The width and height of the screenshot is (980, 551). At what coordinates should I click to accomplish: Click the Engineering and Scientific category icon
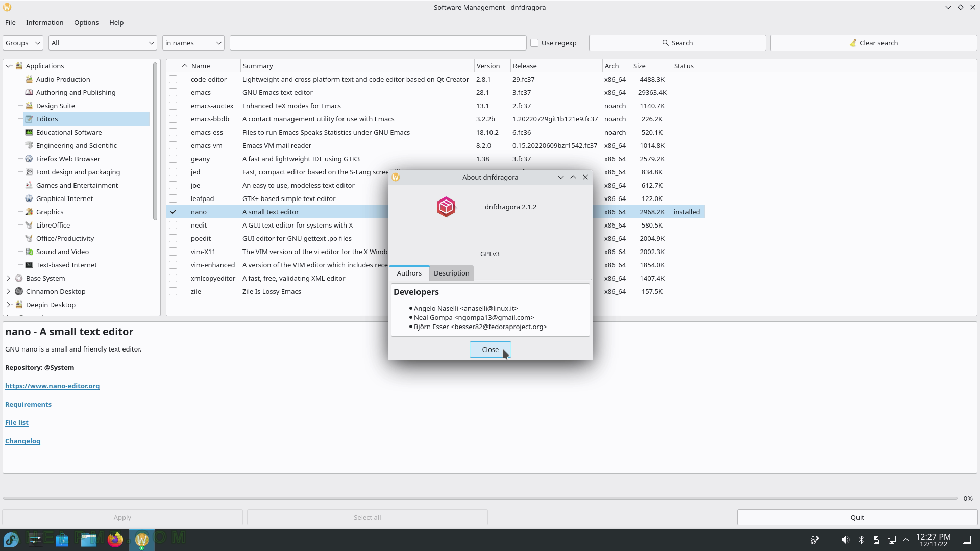(29, 145)
